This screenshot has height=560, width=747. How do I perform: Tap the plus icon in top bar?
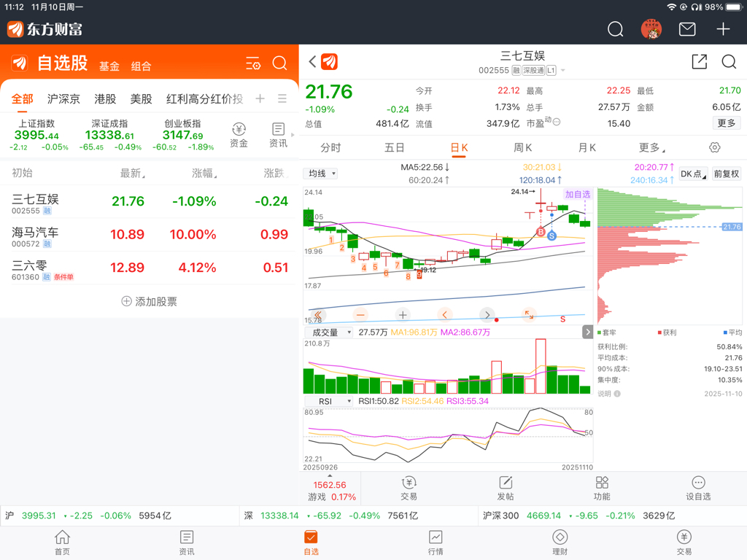coord(723,29)
